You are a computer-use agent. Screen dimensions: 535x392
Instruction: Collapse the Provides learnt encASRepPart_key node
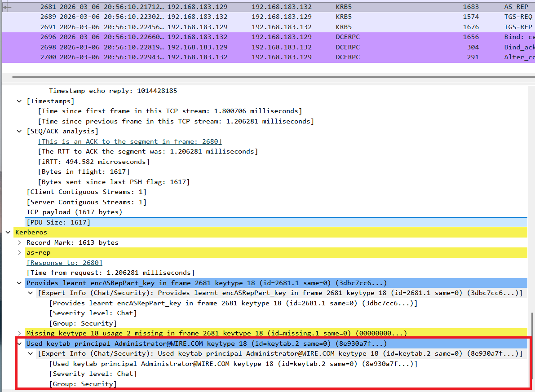(19, 283)
